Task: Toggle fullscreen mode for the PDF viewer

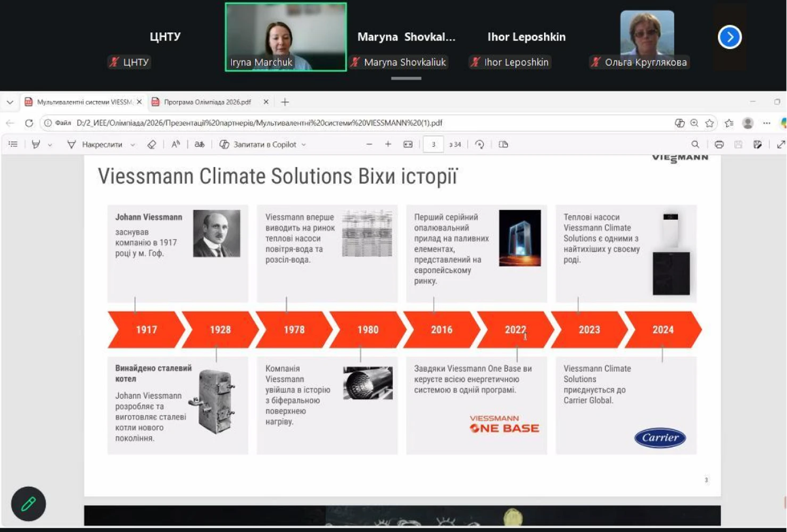Action: pos(781,144)
